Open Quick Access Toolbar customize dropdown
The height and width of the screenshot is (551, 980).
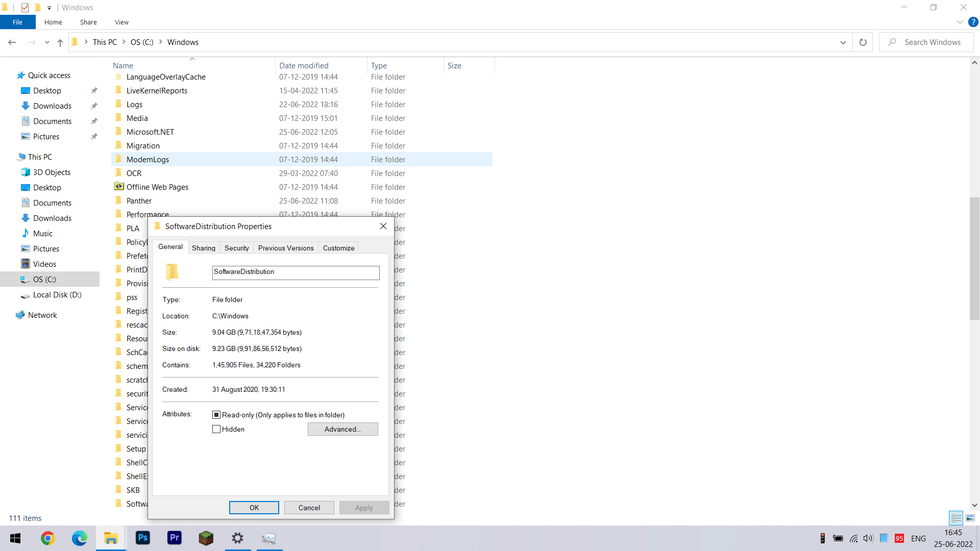coord(50,8)
